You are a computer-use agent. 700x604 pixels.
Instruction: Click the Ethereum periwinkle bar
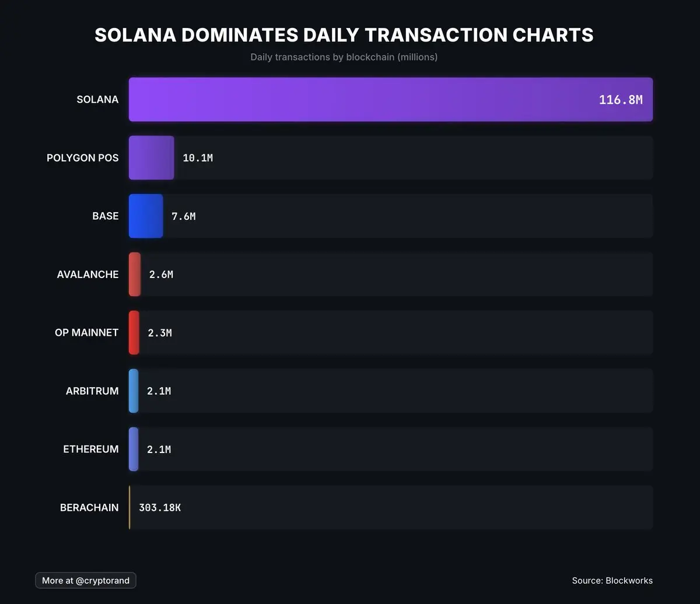pos(134,450)
